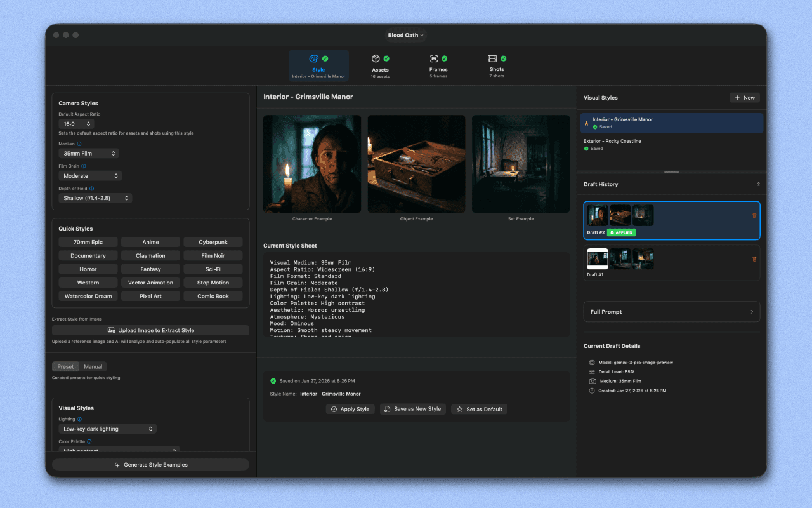The height and width of the screenshot is (508, 812).
Task: Select the Draft #1 character thumbnail
Action: click(x=597, y=258)
